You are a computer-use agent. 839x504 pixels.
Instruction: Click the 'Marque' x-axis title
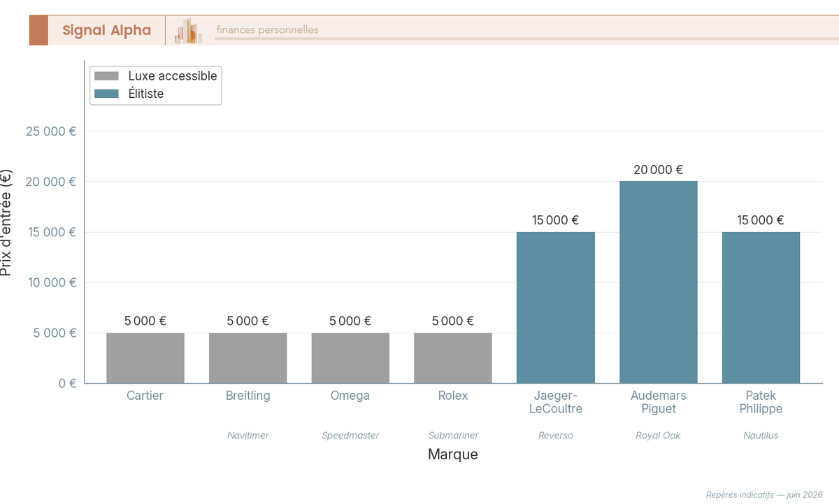pyautogui.click(x=453, y=454)
